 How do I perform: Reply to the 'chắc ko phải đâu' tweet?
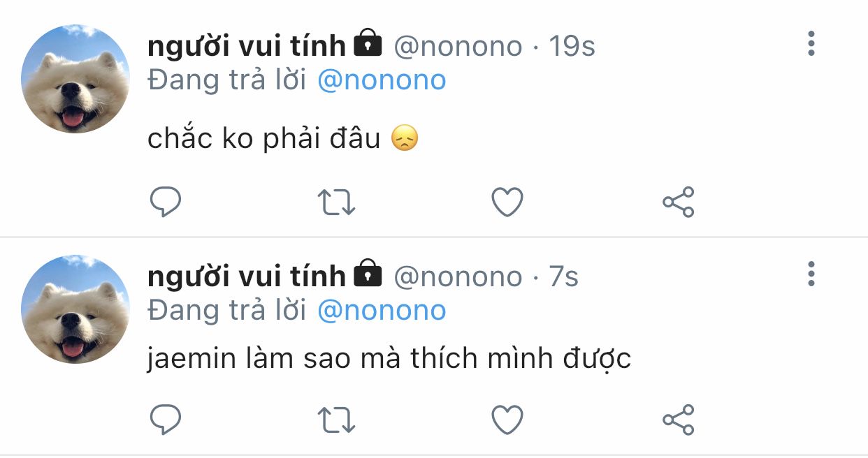[166, 202]
